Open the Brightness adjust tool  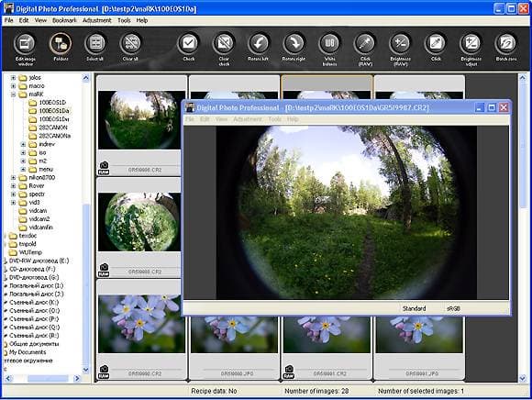[471, 44]
